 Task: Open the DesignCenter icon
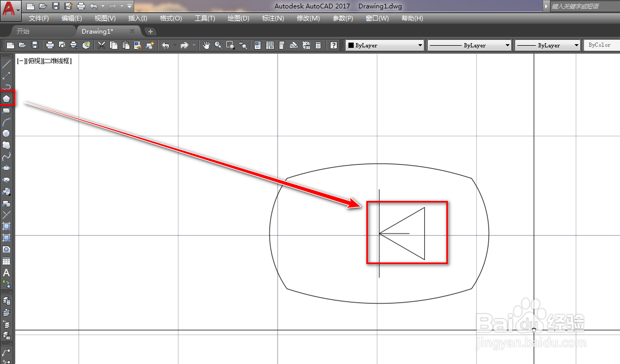coord(269,45)
